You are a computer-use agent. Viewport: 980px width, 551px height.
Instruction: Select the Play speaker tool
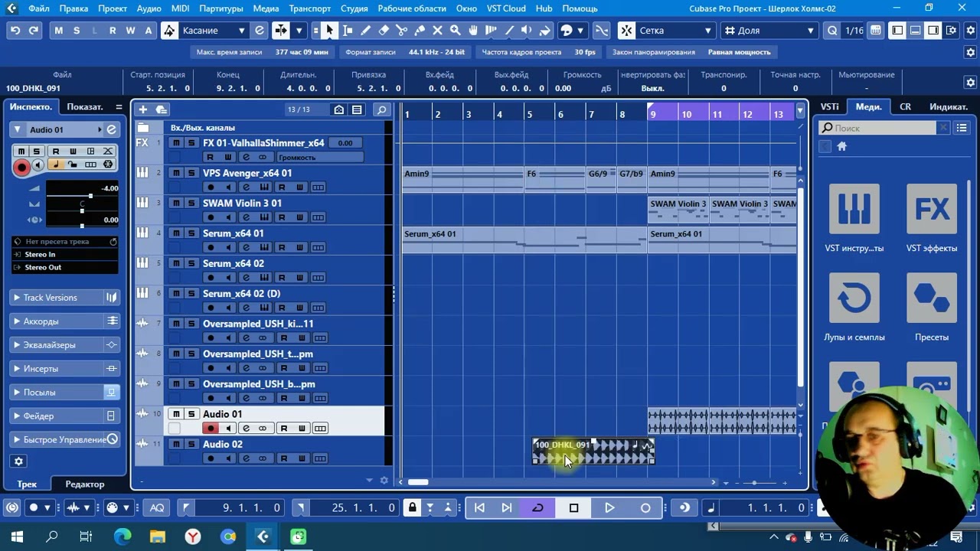coord(527,31)
